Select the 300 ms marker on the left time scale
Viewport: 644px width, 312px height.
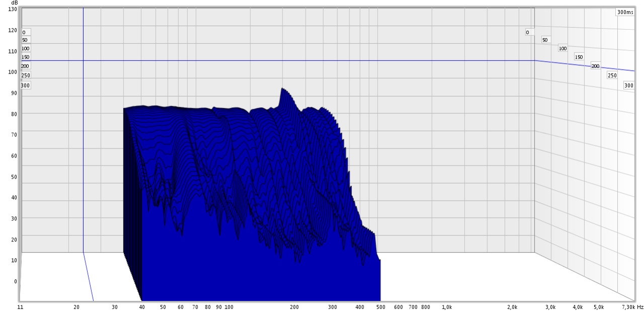[25, 86]
